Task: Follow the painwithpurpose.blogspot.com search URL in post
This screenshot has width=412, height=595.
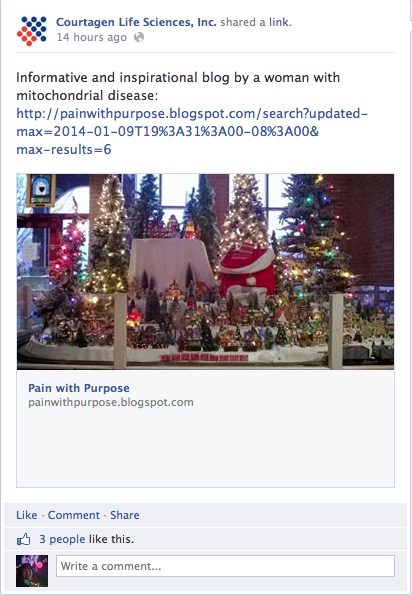Action: coord(192,131)
